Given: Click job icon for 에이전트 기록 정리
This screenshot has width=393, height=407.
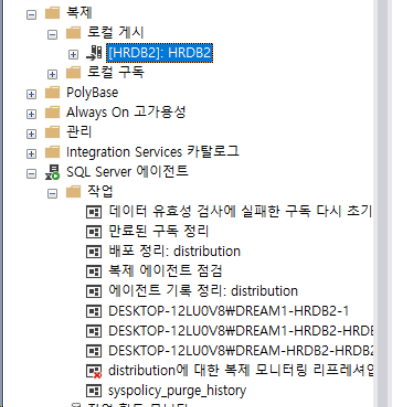Looking at the screenshot, I should point(94,292).
